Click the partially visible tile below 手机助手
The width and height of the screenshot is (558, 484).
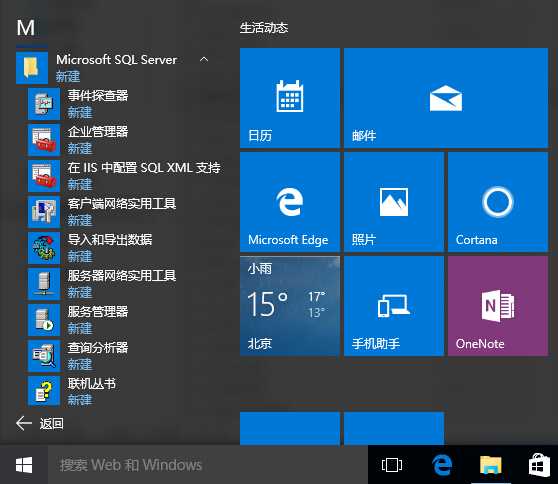(x=394, y=428)
